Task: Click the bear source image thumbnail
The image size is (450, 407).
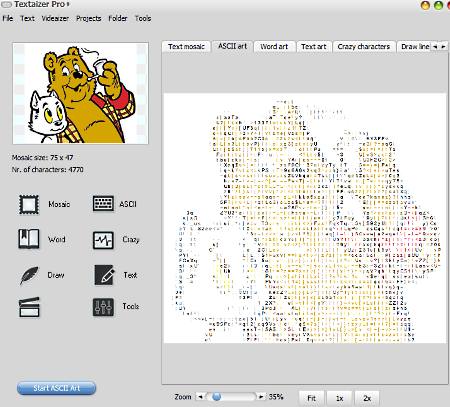Action: tap(81, 93)
